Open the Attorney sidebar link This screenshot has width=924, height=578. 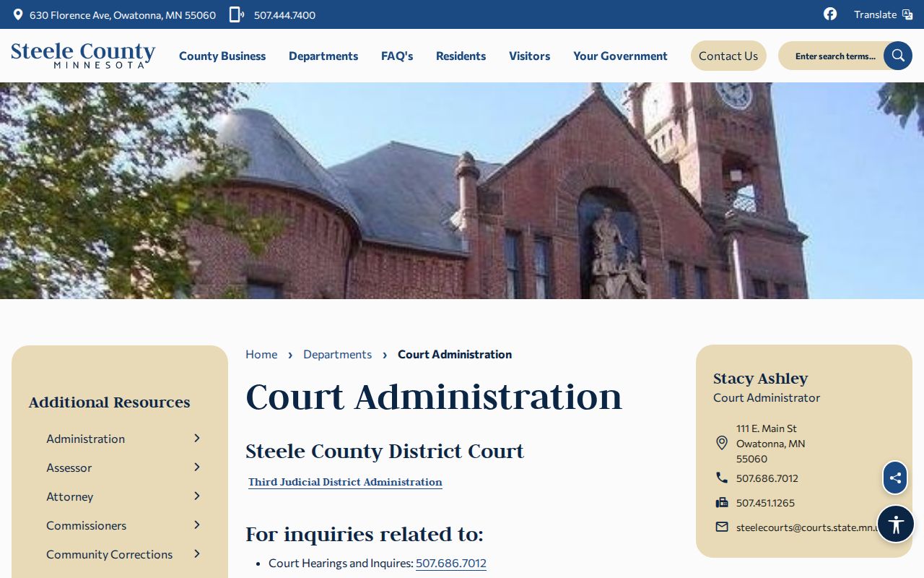pyautogui.click(x=69, y=496)
